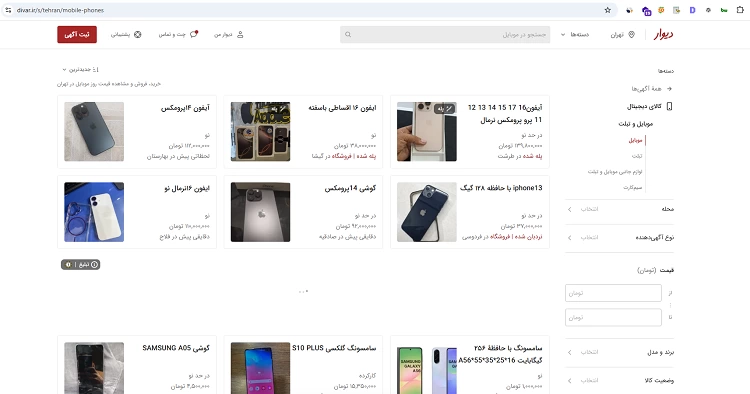Expand the برند و مدل filter

[619, 352]
